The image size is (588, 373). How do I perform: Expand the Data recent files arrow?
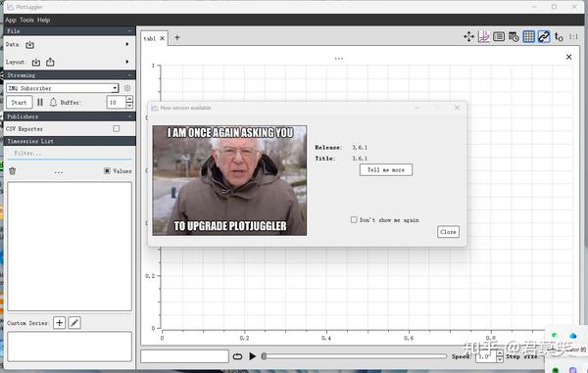[127, 44]
